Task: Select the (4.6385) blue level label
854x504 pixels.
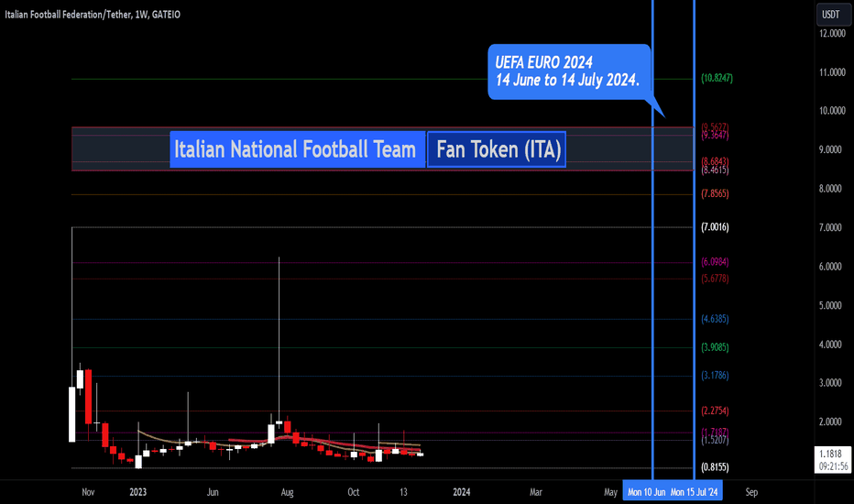Action: pyautogui.click(x=715, y=319)
